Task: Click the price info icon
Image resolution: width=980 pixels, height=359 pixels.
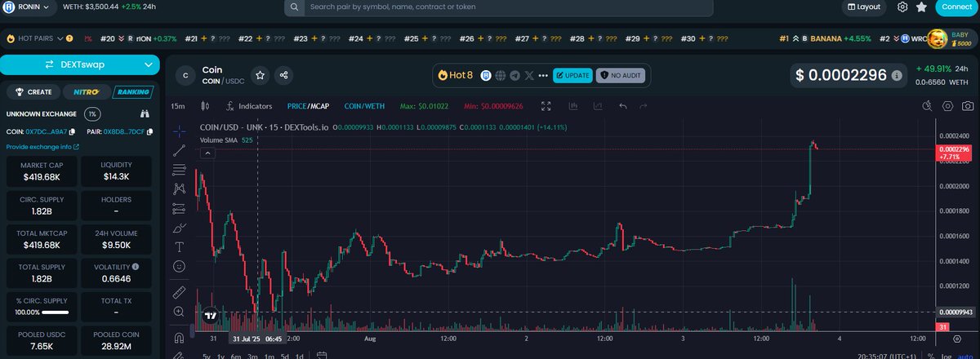Action: (897, 75)
